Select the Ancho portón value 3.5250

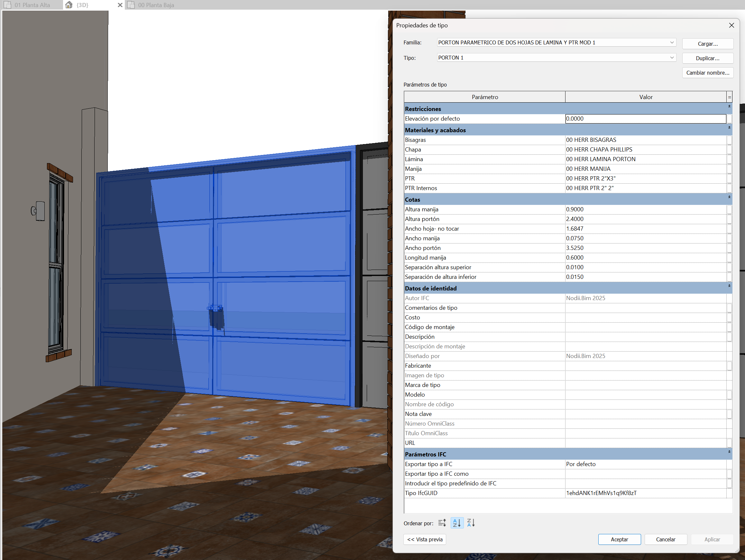tap(646, 248)
